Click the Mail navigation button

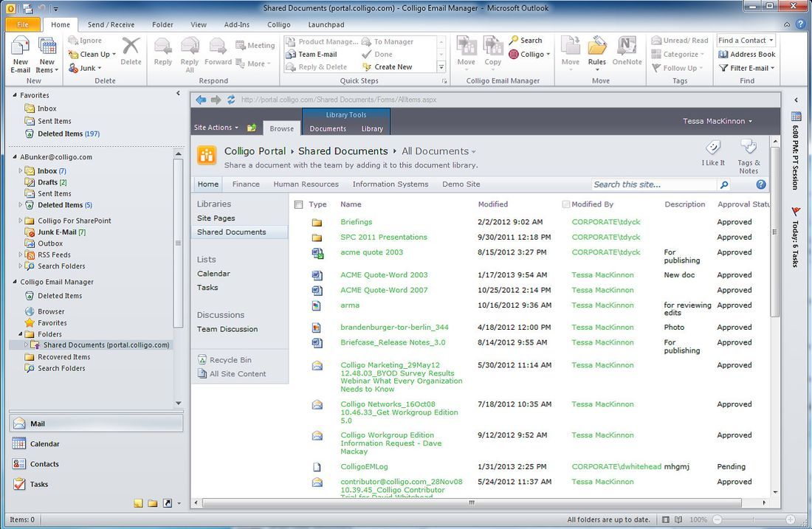(x=96, y=423)
